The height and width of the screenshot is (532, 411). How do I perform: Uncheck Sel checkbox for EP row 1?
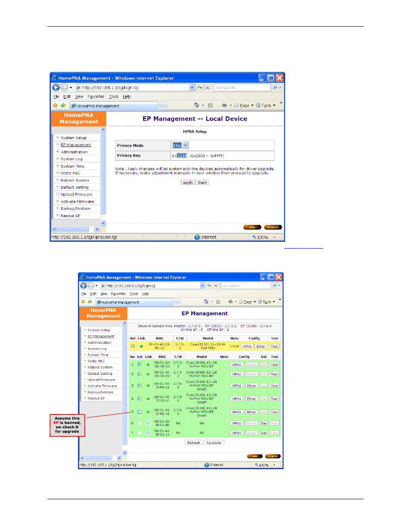[x=140, y=364]
